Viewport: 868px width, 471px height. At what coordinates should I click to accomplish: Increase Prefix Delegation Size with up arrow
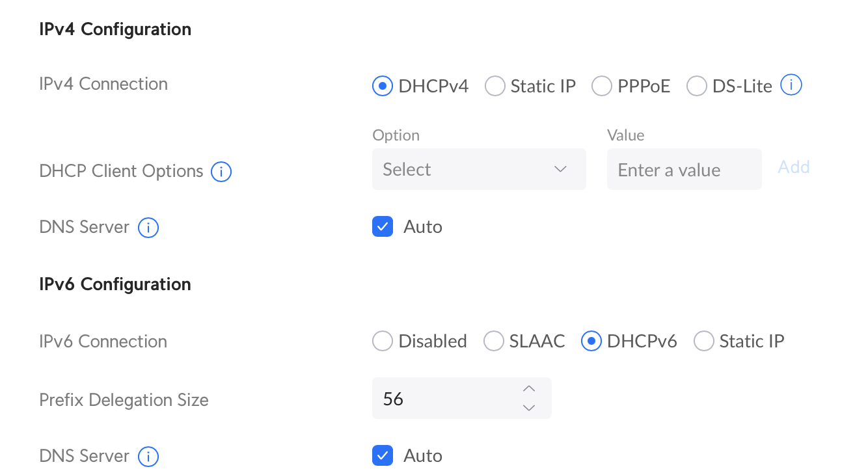[x=529, y=389]
